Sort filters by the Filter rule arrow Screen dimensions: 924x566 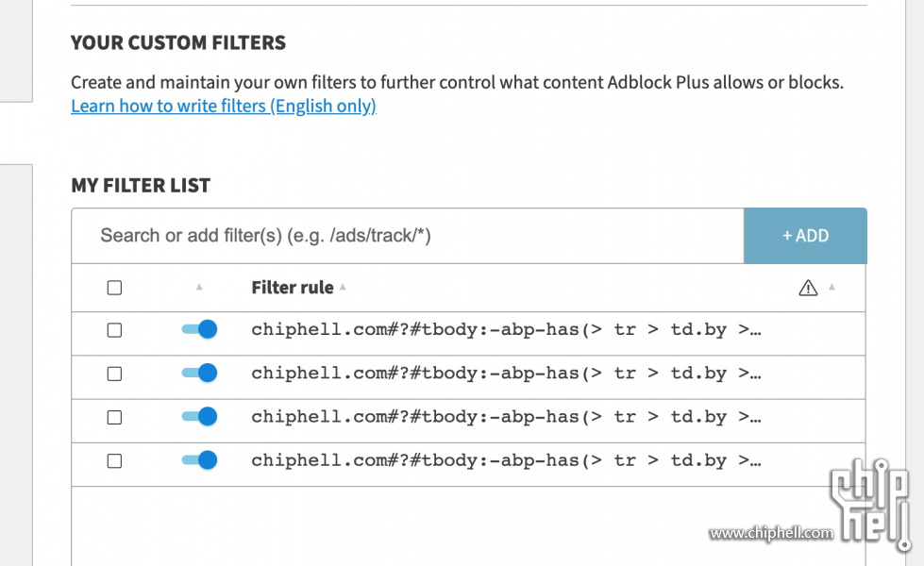pos(343,288)
